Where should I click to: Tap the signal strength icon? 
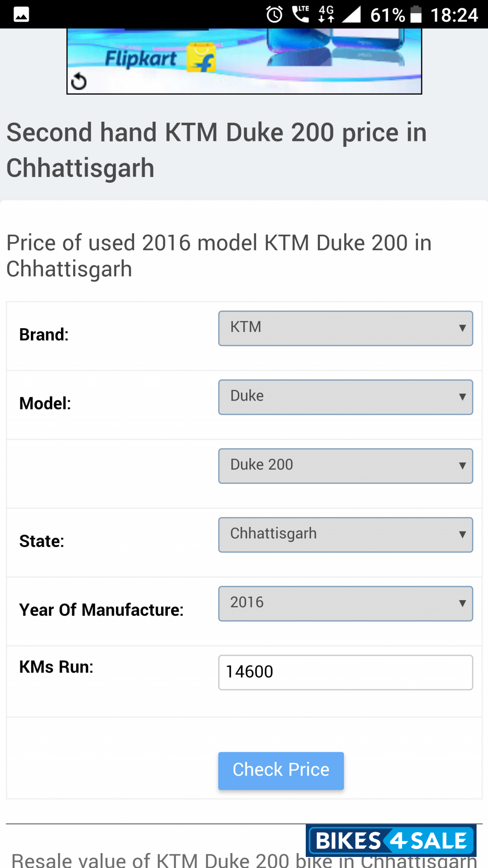tap(351, 15)
